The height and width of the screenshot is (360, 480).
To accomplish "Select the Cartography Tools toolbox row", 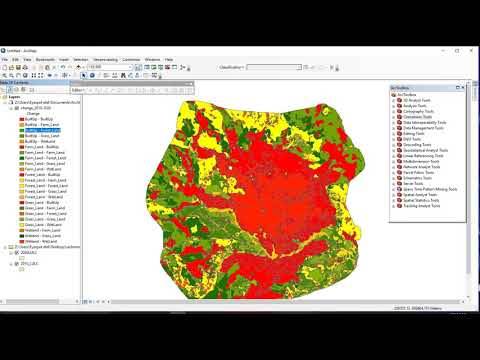I will point(418,111).
